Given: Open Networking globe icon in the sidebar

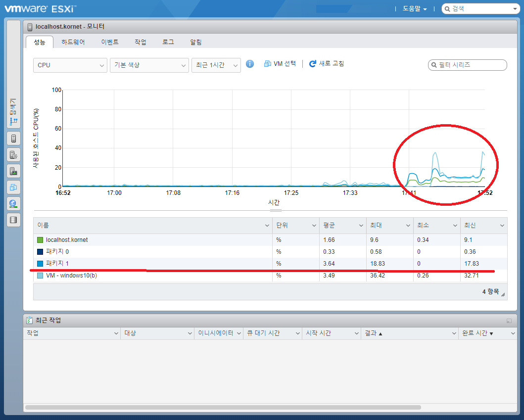Looking at the screenshot, I should pyautogui.click(x=13, y=203).
